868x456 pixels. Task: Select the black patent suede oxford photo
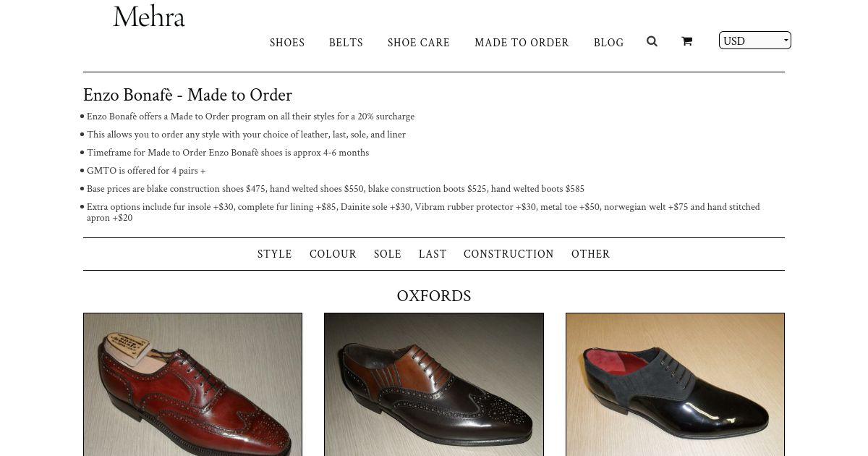pyautogui.click(x=675, y=384)
